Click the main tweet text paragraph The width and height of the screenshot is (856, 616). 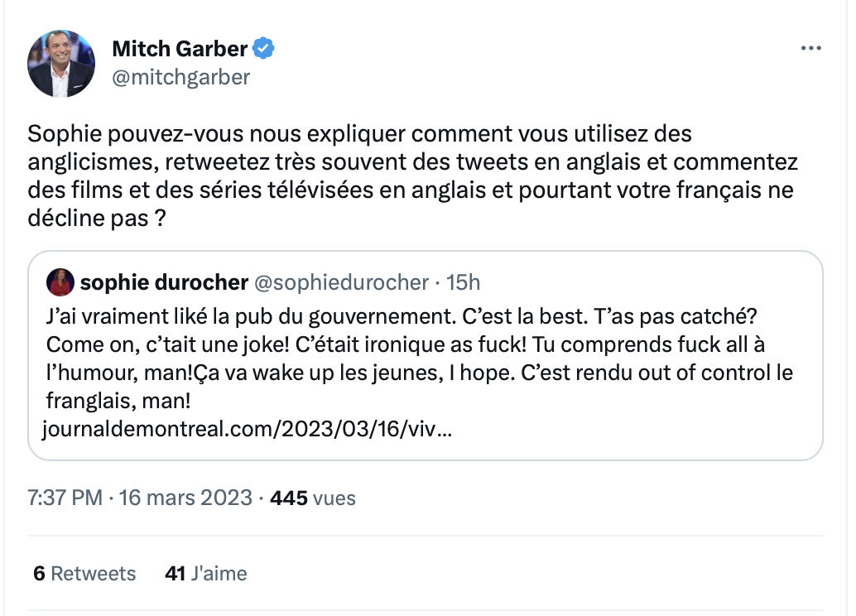coord(413,176)
